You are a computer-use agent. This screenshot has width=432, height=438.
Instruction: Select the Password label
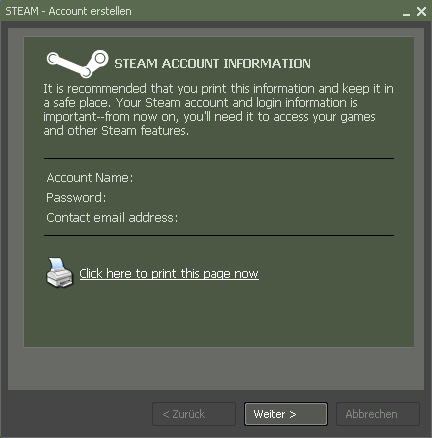76,198
